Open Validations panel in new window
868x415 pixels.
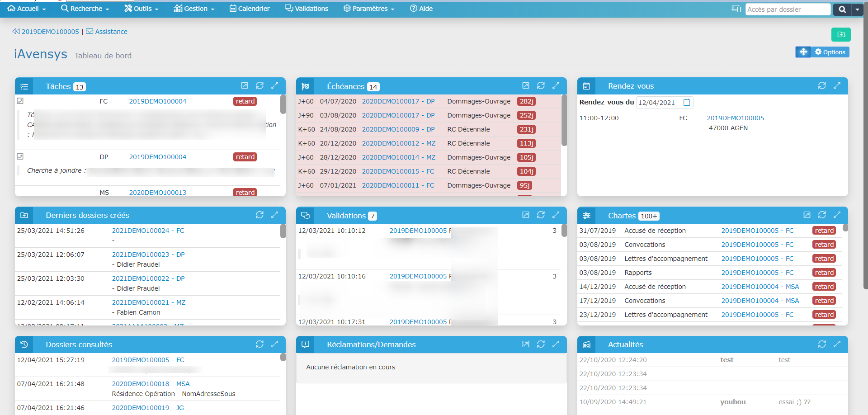(x=525, y=215)
